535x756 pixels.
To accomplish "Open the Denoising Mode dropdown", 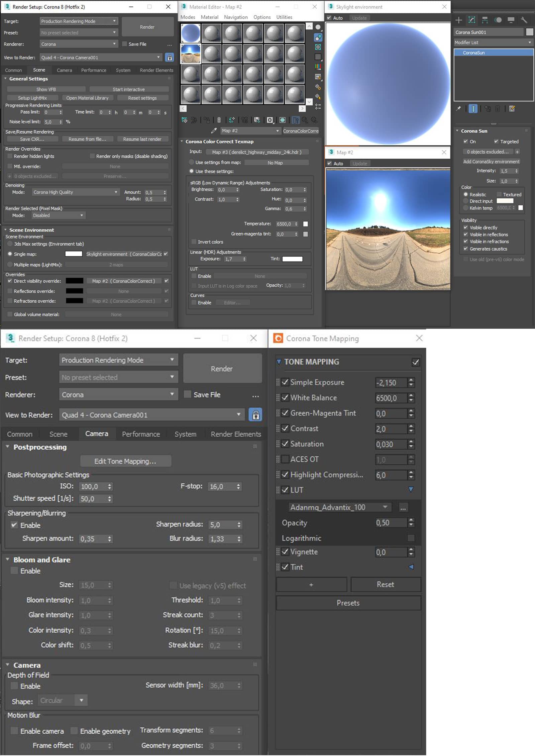I will [75, 192].
